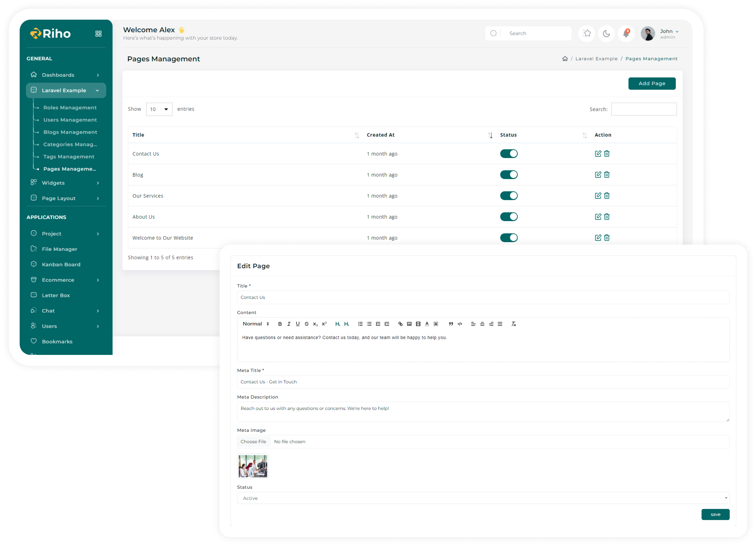Click the blockquote icon in editor

451,324
